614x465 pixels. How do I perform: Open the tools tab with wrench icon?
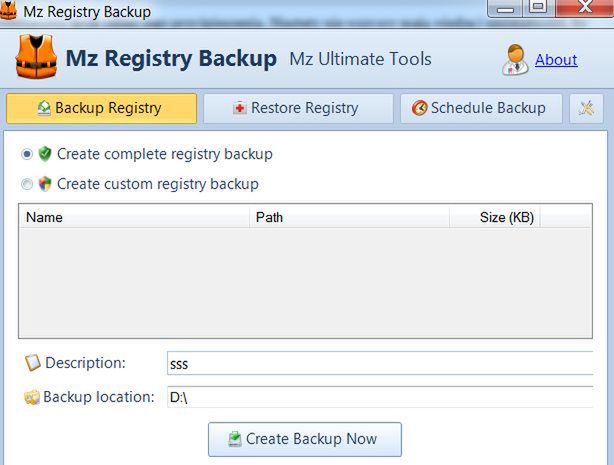586,109
